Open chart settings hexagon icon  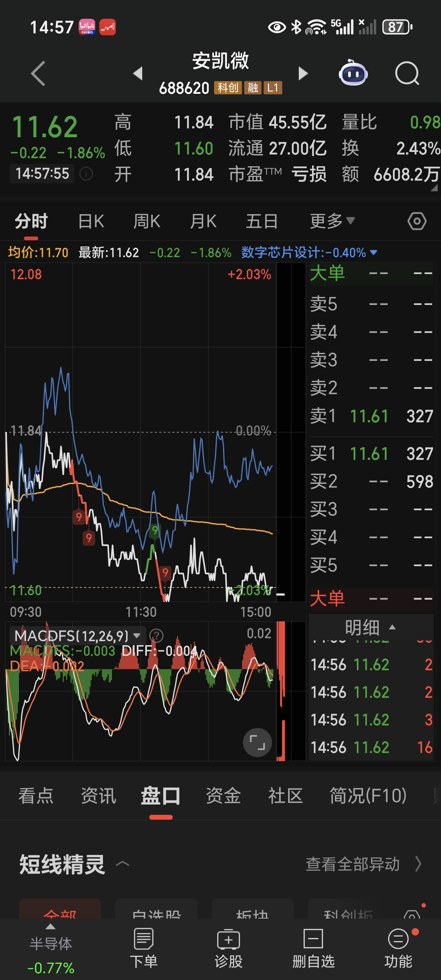(417, 221)
